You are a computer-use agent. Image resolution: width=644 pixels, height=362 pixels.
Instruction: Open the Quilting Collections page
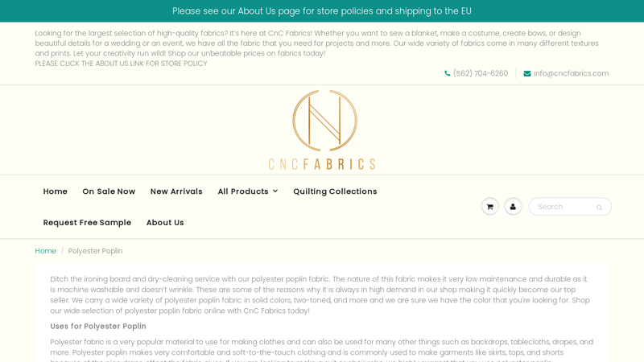pos(335,191)
